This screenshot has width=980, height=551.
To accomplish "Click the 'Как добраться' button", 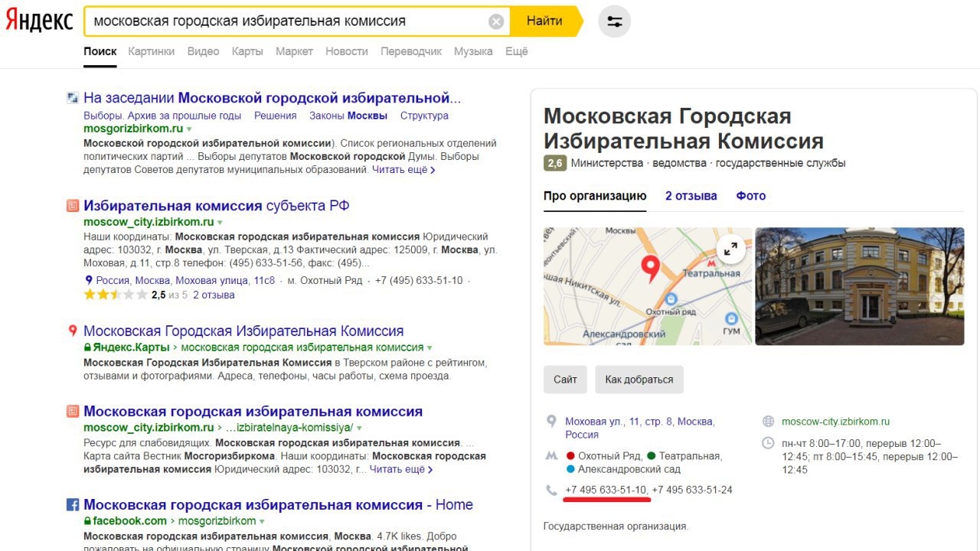I will pyautogui.click(x=639, y=380).
